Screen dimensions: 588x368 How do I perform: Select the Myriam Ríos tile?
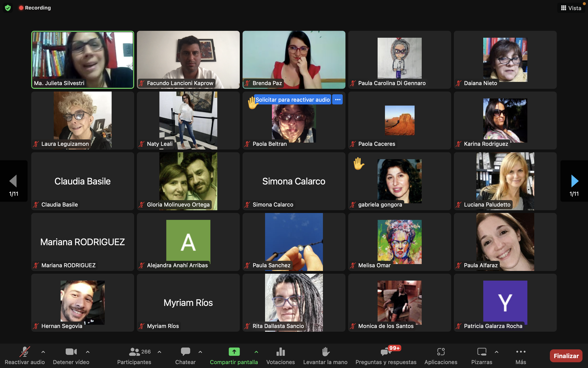(x=188, y=302)
